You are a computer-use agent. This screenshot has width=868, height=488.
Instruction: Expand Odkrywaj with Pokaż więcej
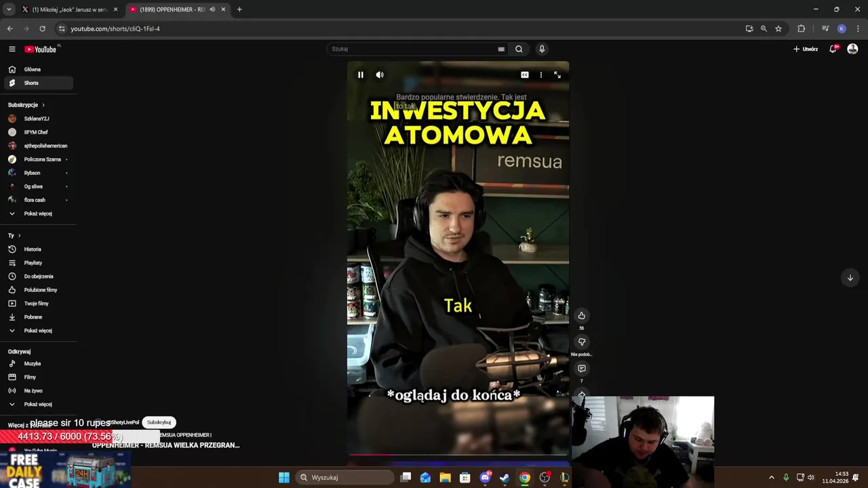coord(38,405)
